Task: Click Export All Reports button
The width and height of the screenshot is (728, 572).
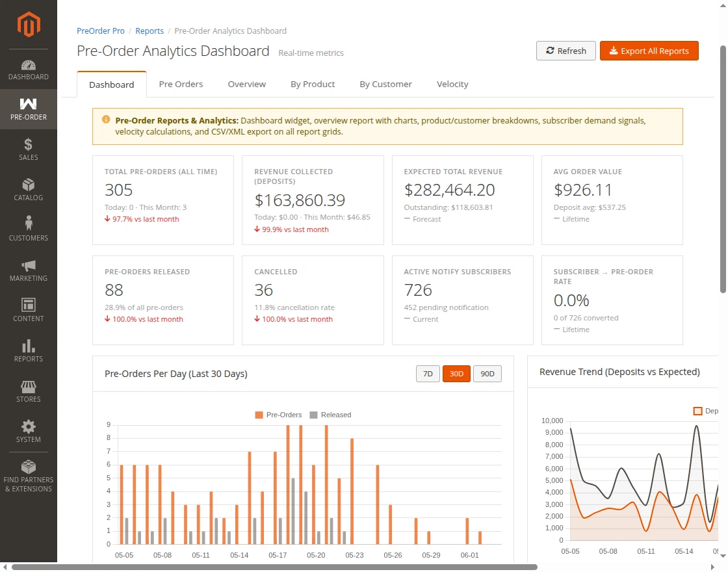Action: pos(649,51)
